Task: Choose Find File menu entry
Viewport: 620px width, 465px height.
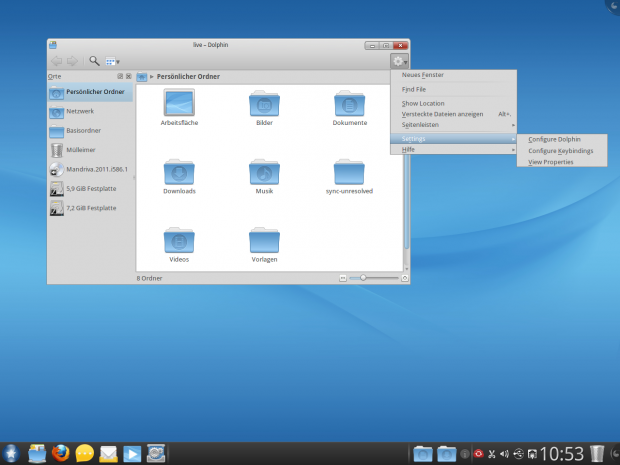Action: (x=454, y=90)
